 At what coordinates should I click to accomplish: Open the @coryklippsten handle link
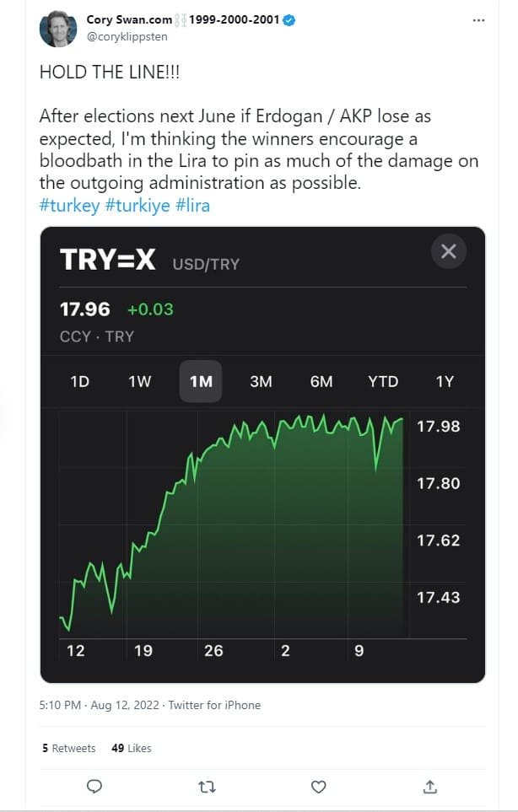tap(126, 37)
